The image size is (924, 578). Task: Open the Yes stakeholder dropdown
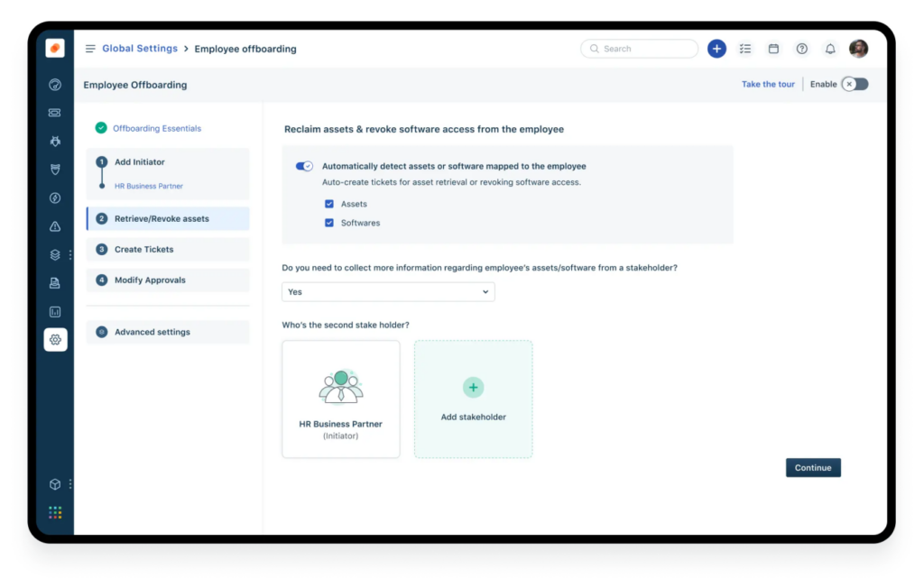388,292
